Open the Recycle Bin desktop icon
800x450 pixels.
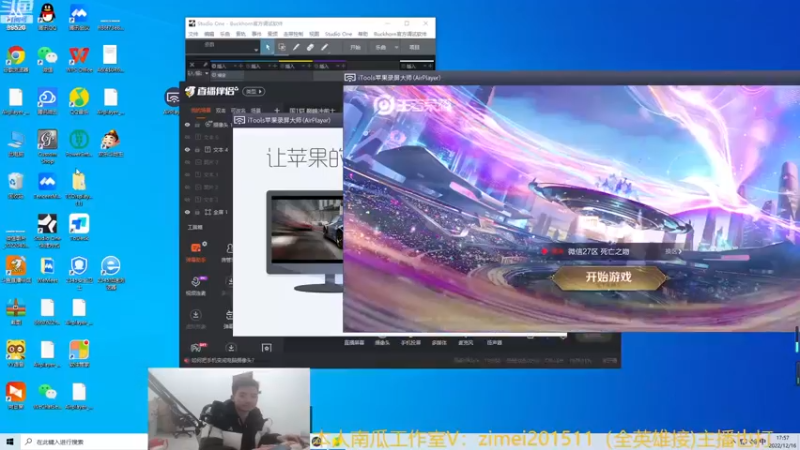pyautogui.click(x=16, y=182)
